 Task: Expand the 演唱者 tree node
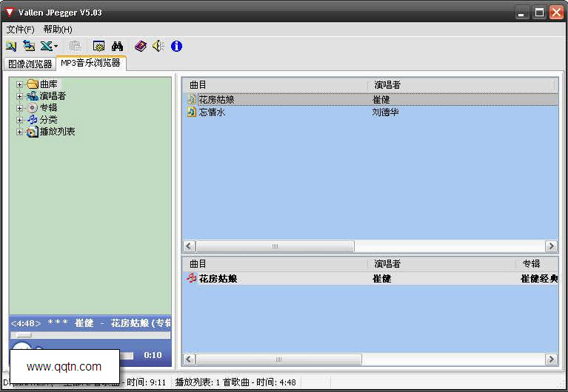click(19, 96)
